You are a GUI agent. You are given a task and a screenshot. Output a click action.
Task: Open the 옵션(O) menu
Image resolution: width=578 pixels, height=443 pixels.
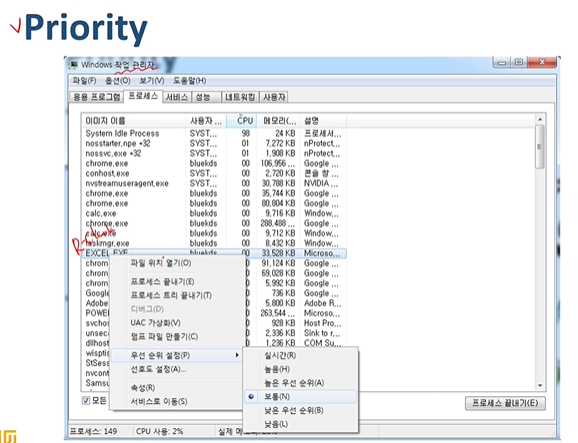[118, 80]
